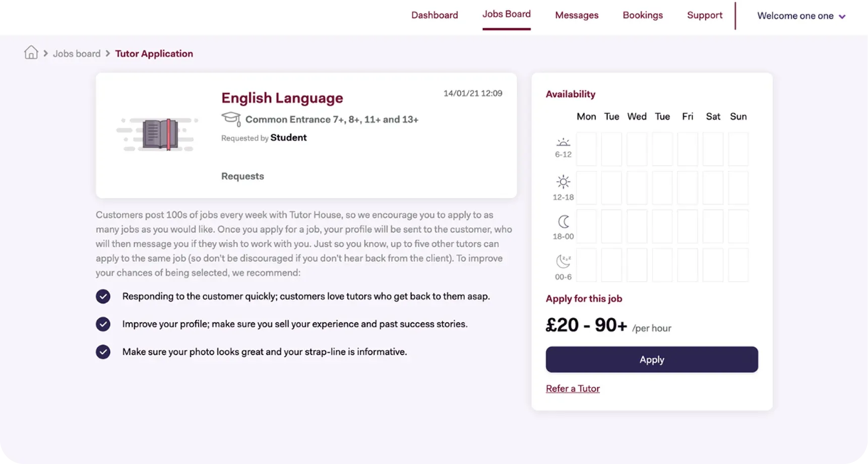Click the sun 12-18 time icon
868x464 pixels.
point(563,182)
